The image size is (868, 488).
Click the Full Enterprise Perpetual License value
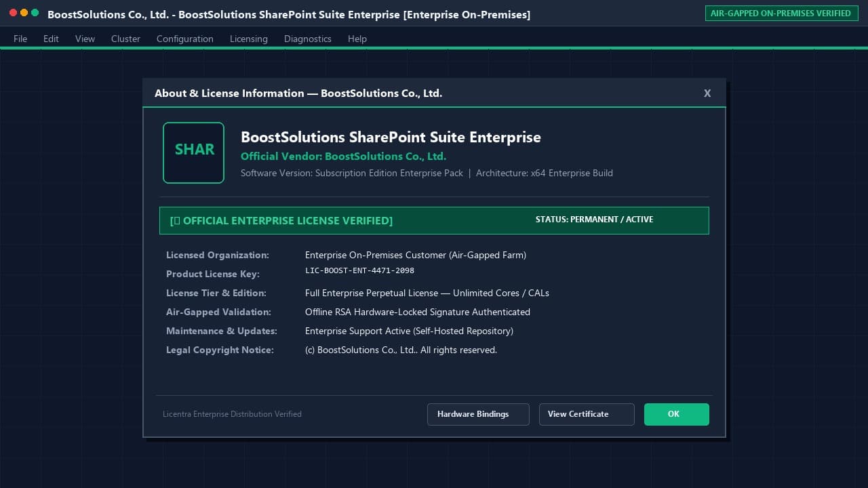(427, 293)
